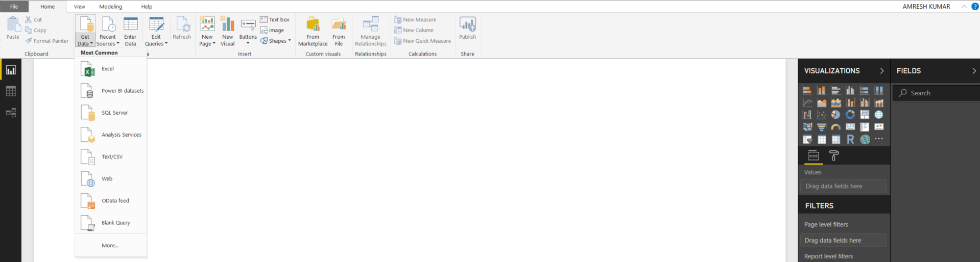Switch to the Modeling ribbon tab

[111, 7]
